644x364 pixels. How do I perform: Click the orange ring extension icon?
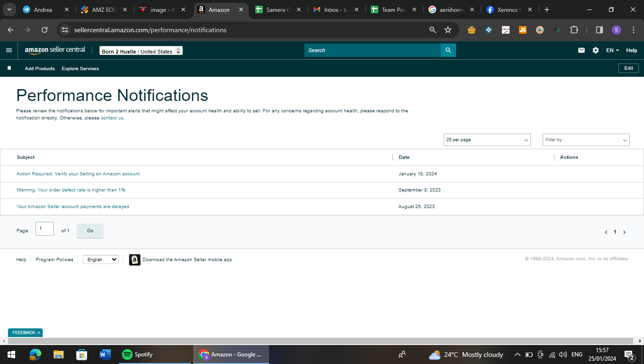tap(540, 30)
